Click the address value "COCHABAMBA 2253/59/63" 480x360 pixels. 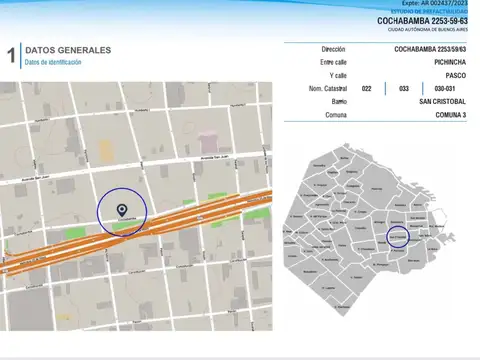[430, 49]
